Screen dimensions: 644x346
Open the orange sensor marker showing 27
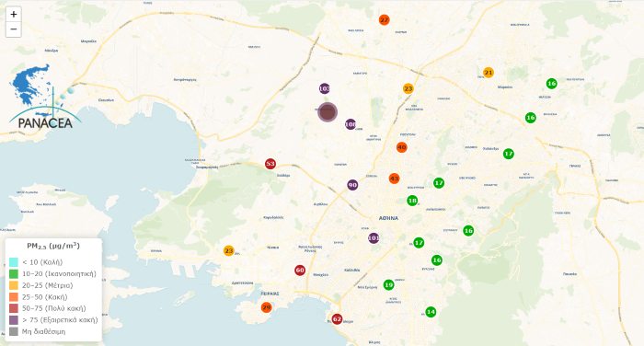point(384,19)
